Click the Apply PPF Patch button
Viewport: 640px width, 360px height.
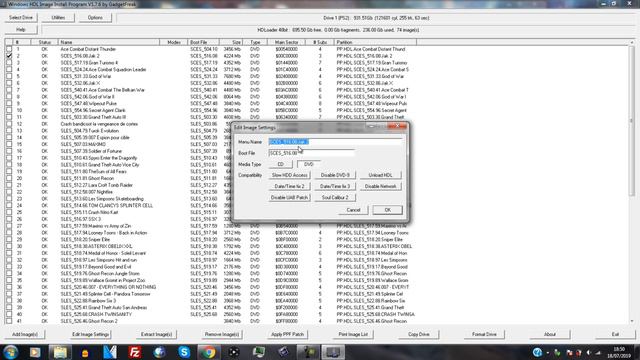[287, 334]
